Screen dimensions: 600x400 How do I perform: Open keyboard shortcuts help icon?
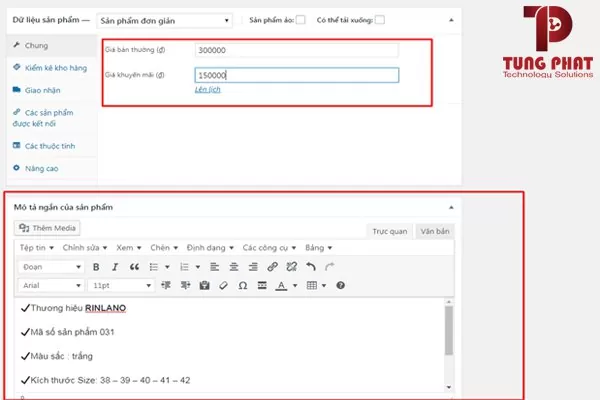[x=341, y=285]
